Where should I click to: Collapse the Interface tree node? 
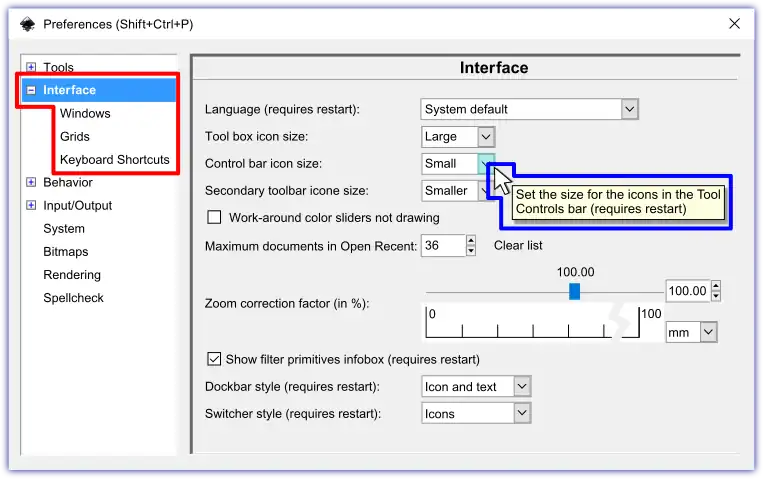point(31,90)
